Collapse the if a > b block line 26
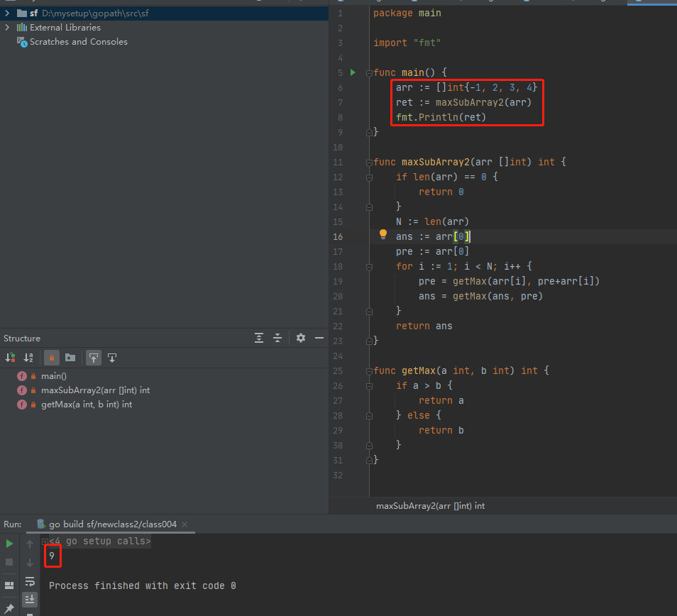 coord(369,386)
